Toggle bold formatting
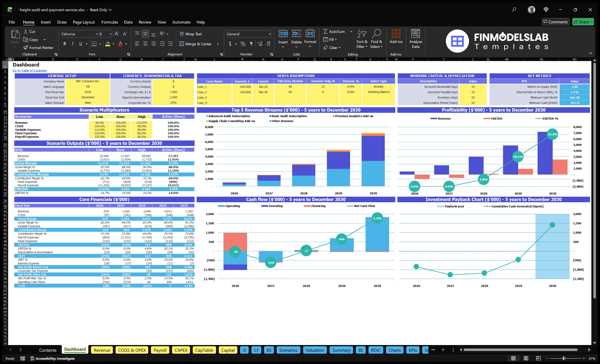600x364 pixels. click(x=65, y=44)
